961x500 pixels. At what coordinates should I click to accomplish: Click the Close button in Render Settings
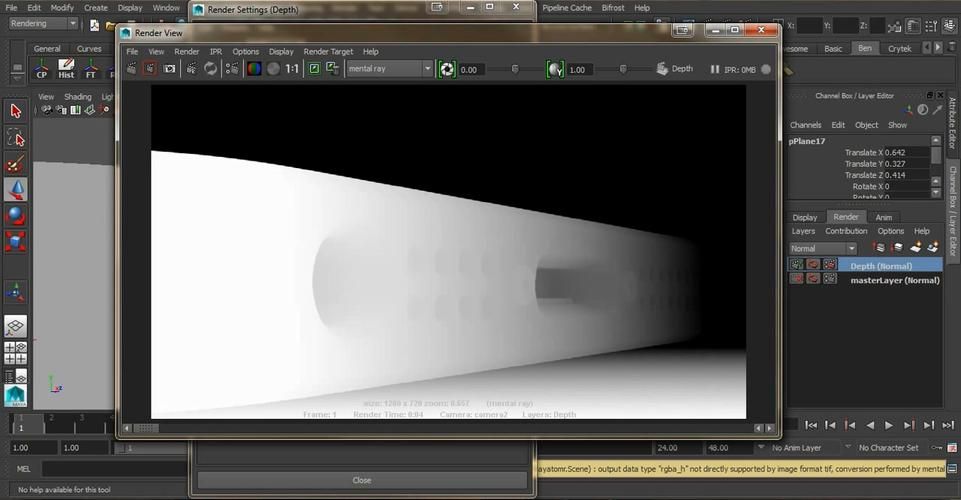[362, 480]
